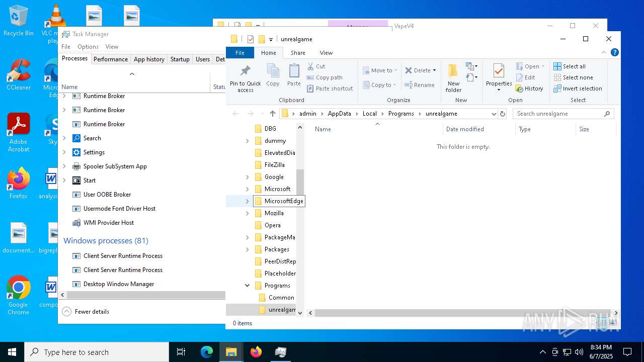Open Task Manager Startup tab
This screenshot has width=644, height=362.
180,59
